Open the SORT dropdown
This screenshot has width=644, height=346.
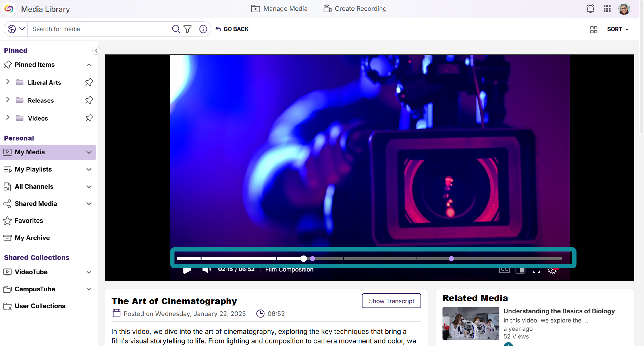618,29
